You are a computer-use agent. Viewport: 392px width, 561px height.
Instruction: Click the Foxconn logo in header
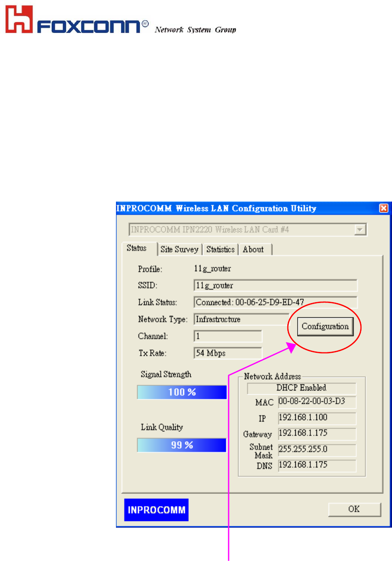(77, 20)
